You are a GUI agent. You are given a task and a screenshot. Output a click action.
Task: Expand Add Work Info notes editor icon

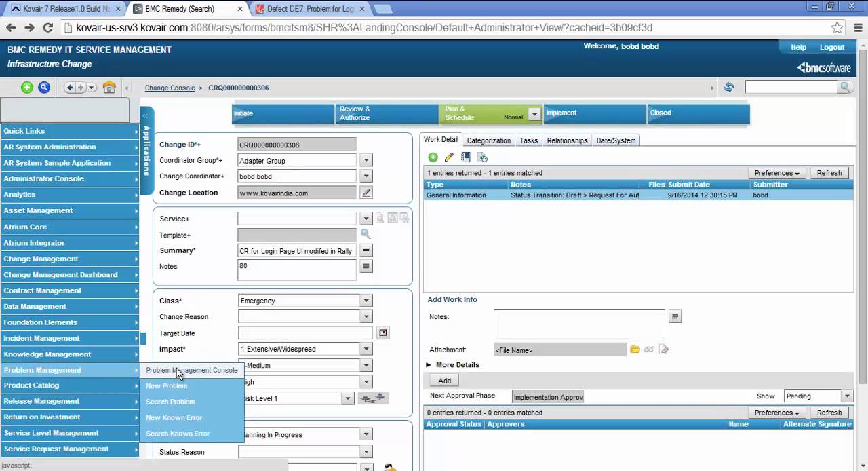[x=675, y=316]
